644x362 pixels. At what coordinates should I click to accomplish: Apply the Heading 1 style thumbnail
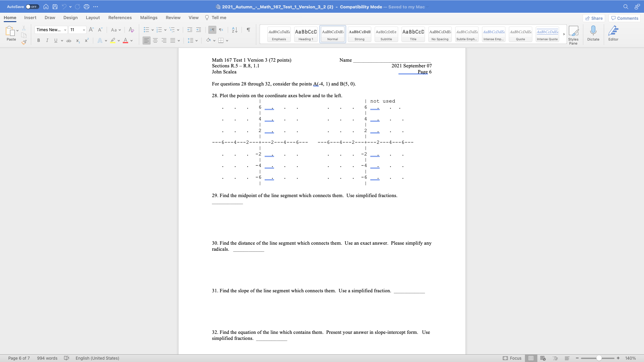(306, 34)
